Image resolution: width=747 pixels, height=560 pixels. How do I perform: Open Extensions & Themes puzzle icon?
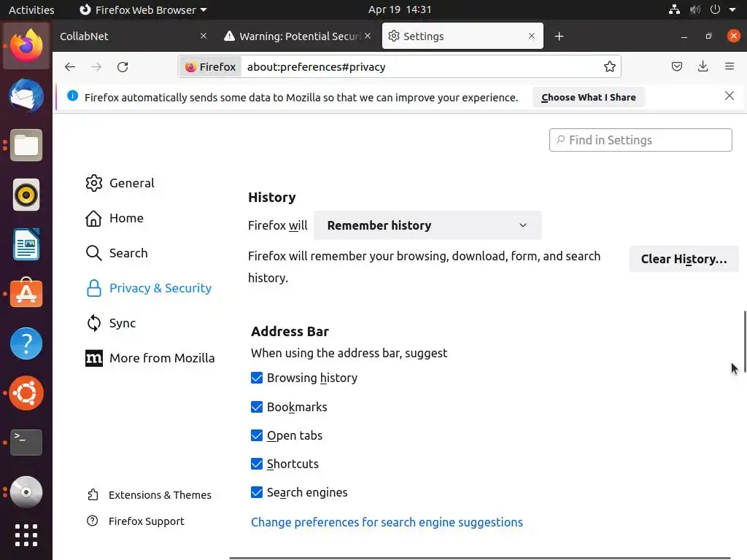click(93, 495)
